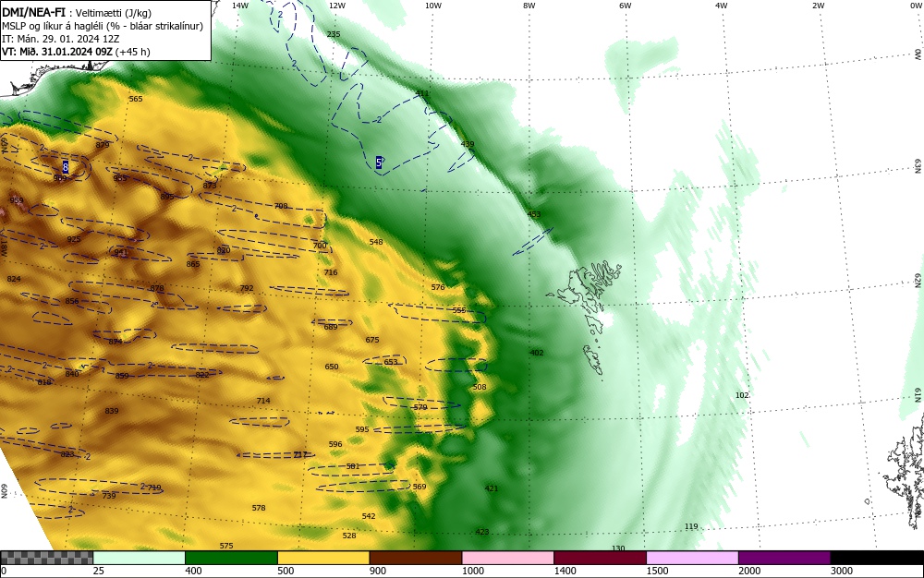Select the pink 1000–1400 legend swatch
Screen dimensions: 924x578
tap(508, 558)
